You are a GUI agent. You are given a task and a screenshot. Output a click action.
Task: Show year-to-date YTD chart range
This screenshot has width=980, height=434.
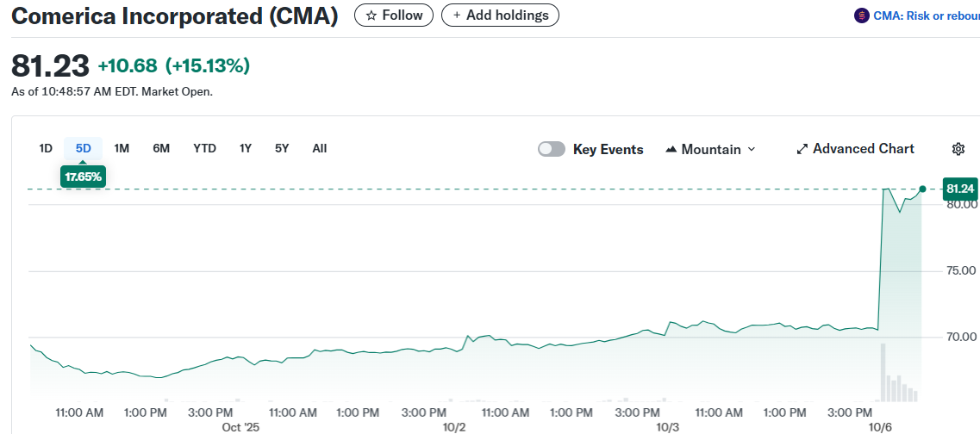click(204, 148)
